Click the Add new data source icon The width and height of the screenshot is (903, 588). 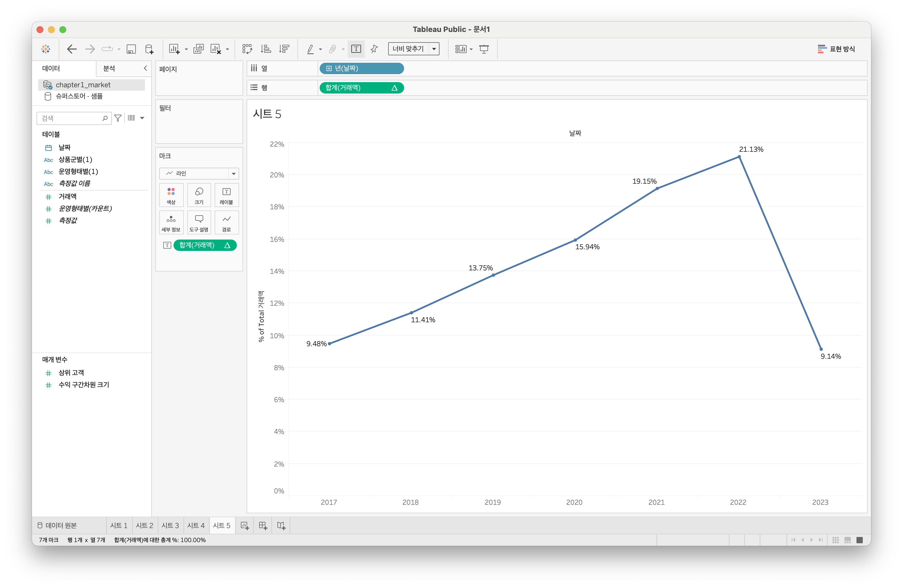150,49
